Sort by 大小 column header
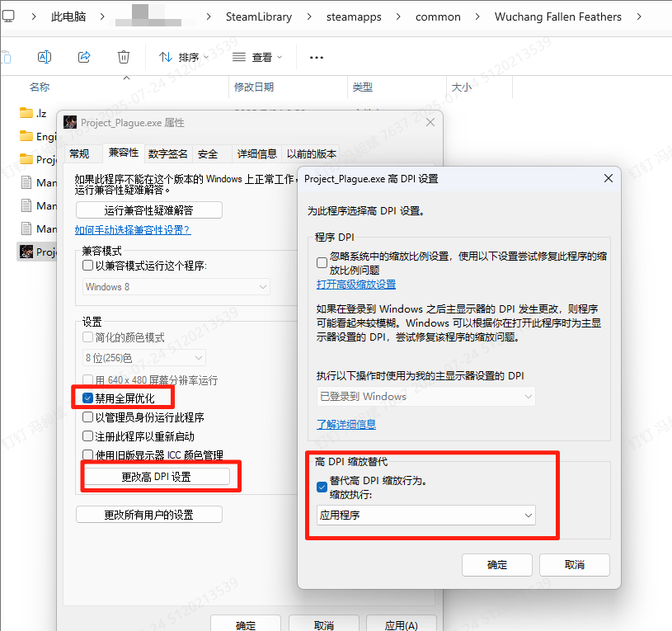The width and height of the screenshot is (672, 631). tap(462, 87)
